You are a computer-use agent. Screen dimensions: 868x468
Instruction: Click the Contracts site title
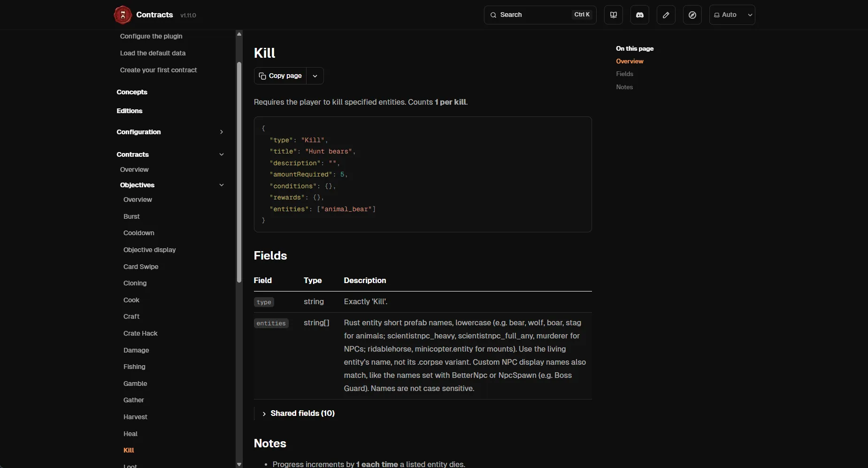154,15
